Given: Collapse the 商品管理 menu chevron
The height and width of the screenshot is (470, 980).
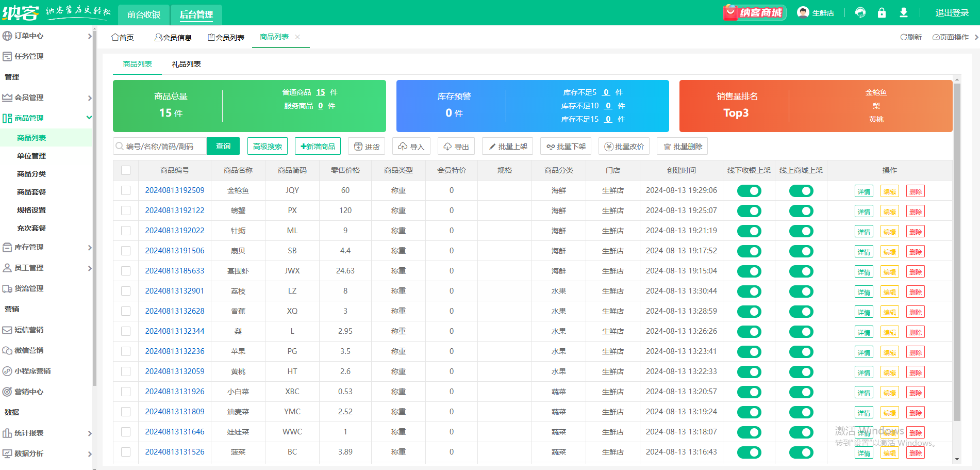Looking at the screenshot, I should coord(89,118).
